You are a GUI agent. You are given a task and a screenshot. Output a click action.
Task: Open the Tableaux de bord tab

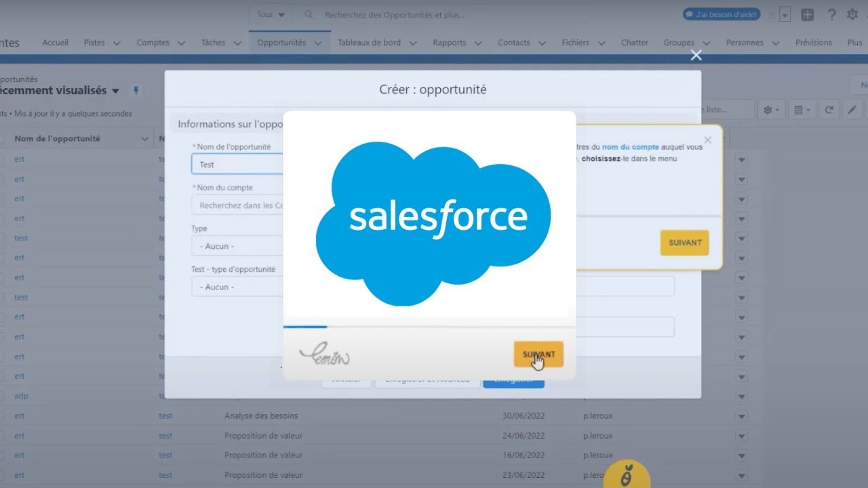pos(369,43)
